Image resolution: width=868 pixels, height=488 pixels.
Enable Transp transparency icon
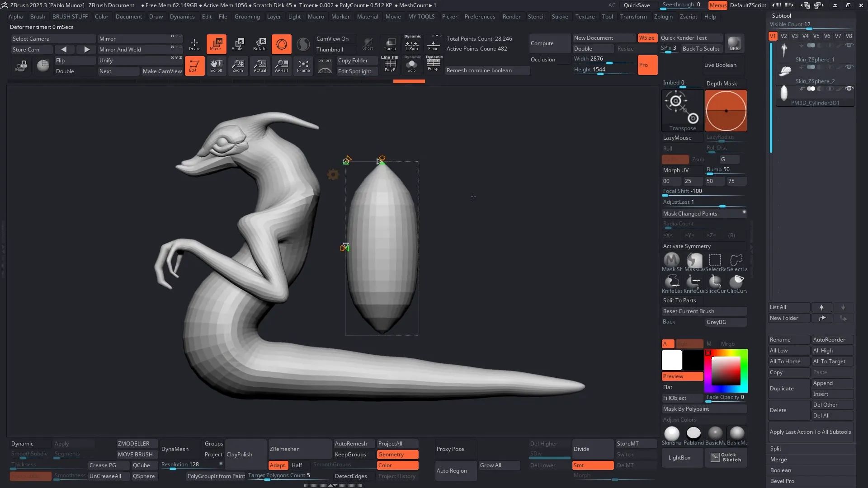click(390, 44)
